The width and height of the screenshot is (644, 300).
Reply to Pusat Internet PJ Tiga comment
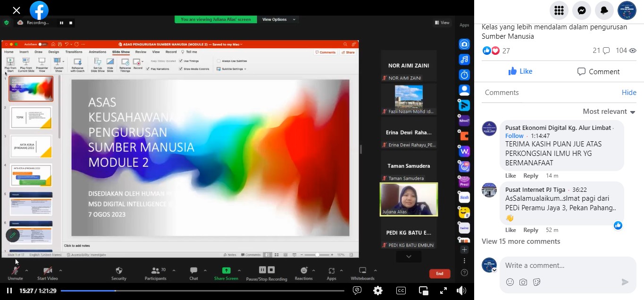tap(531, 230)
